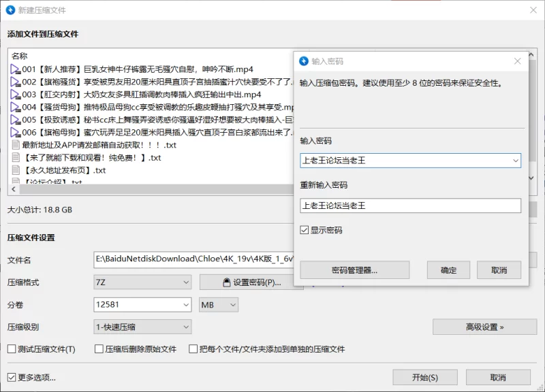This screenshot has height=392, width=545.
Task: Tick 把每个文件/文件夹添加到单独的压缩文件
Action: point(193,349)
